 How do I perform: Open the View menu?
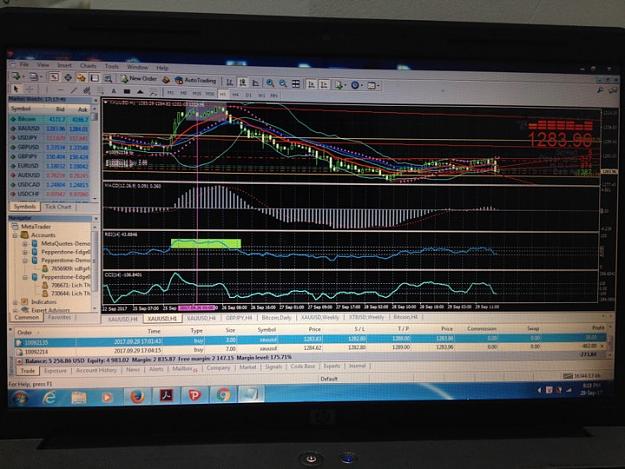coord(43,65)
